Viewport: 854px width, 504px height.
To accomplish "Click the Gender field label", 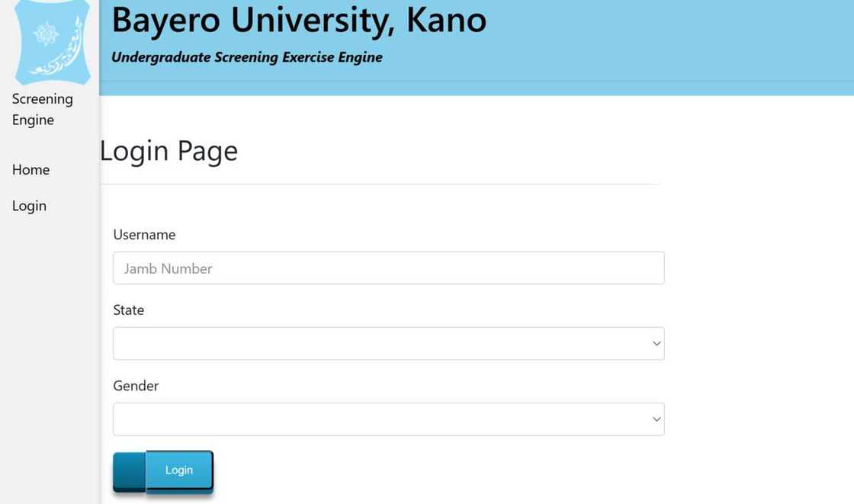I will (136, 386).
